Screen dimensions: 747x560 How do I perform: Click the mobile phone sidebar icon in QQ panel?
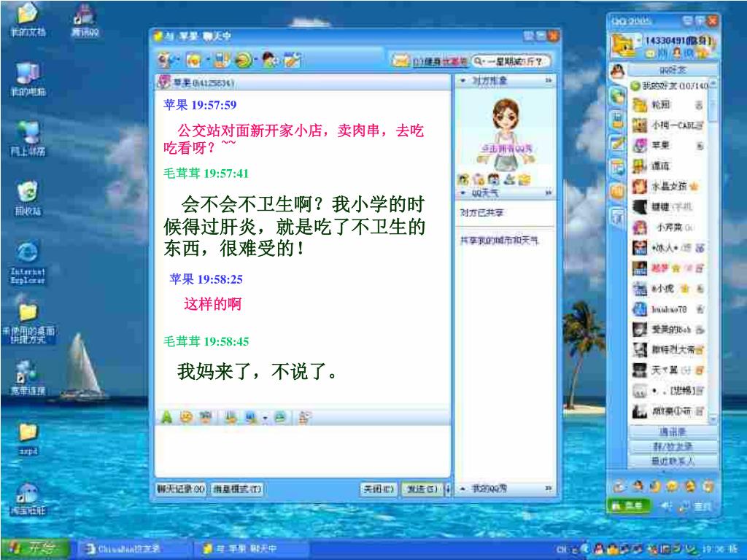click(x=617, y=120)
